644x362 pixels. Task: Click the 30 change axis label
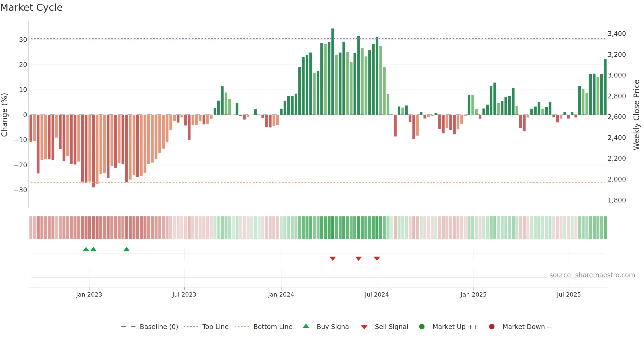[23, 39]
